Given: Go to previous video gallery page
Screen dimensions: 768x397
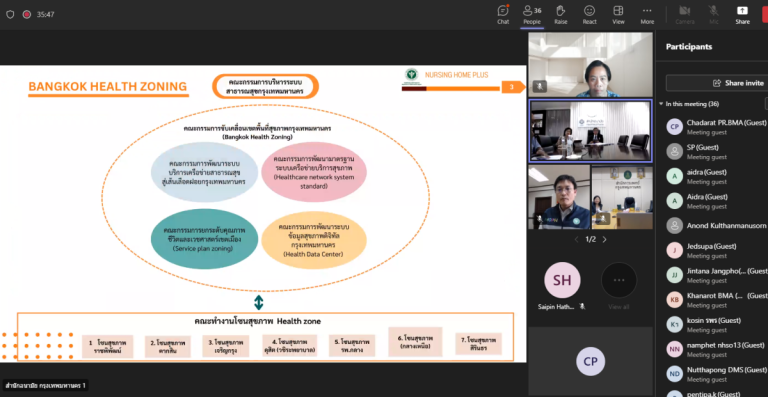Looking at the screenshot, I should [576, 239].
